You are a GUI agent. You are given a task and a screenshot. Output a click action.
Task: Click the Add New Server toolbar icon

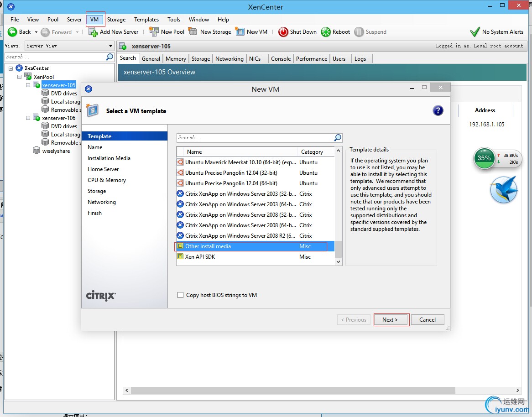93,32
